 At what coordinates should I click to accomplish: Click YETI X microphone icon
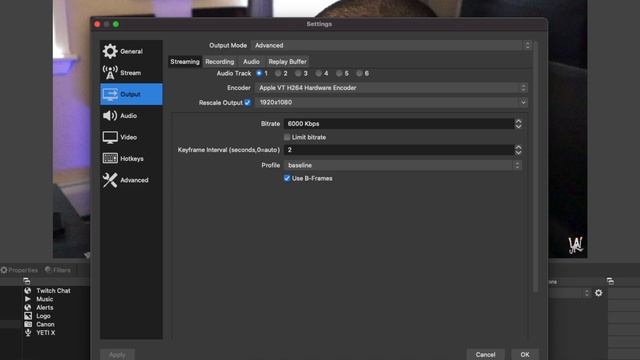[28, 333]
